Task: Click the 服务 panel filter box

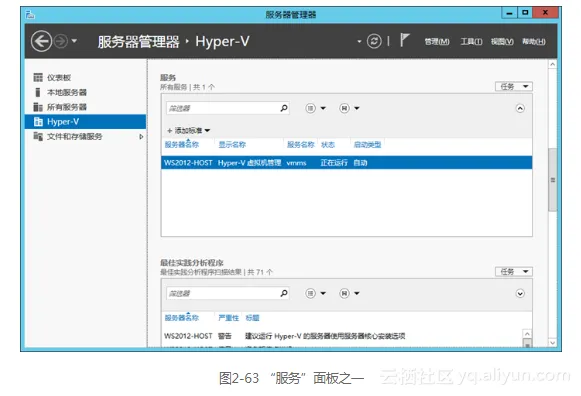Action: click(227, 108)
